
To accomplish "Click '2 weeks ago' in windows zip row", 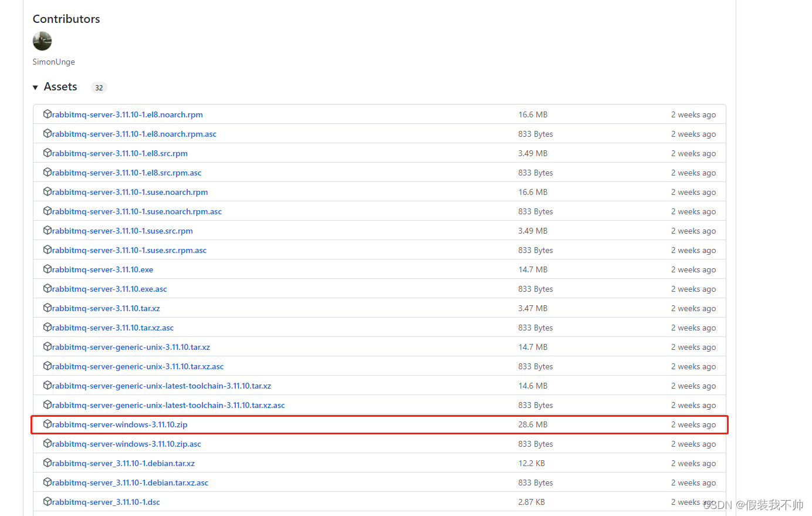I will (x=693, y=424).
